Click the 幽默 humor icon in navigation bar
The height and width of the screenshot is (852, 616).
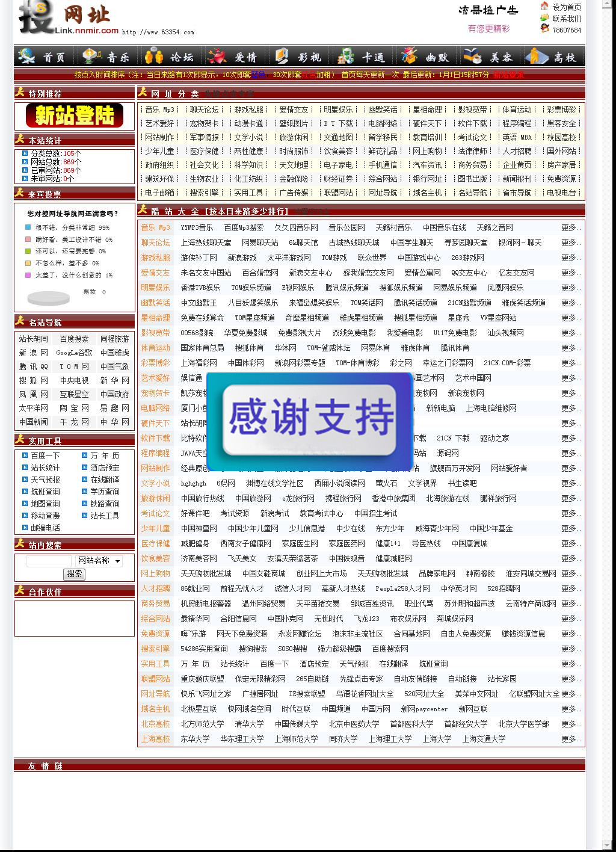pos(409,56)
